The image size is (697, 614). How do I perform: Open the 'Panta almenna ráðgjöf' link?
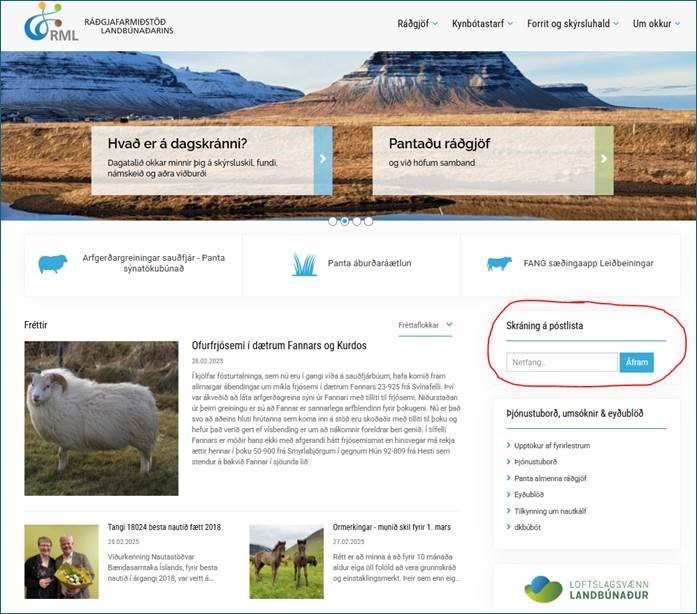tap(552, 478)
